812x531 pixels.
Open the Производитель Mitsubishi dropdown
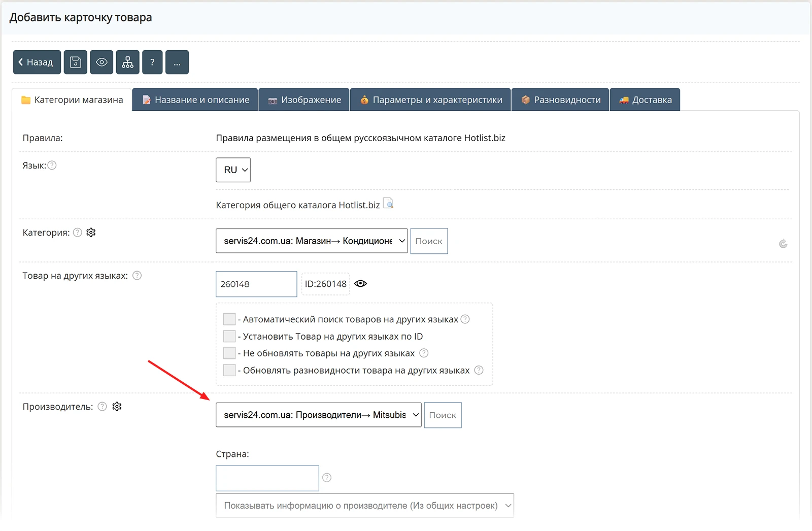tap(319, 415)
